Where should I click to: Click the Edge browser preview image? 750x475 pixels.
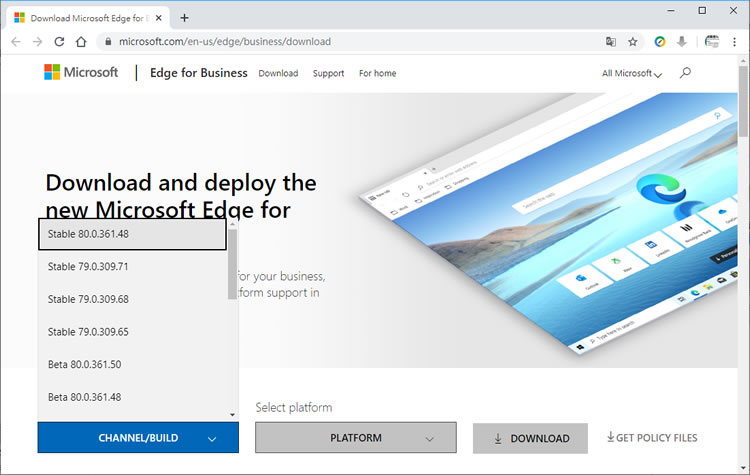tap(548, 225)
